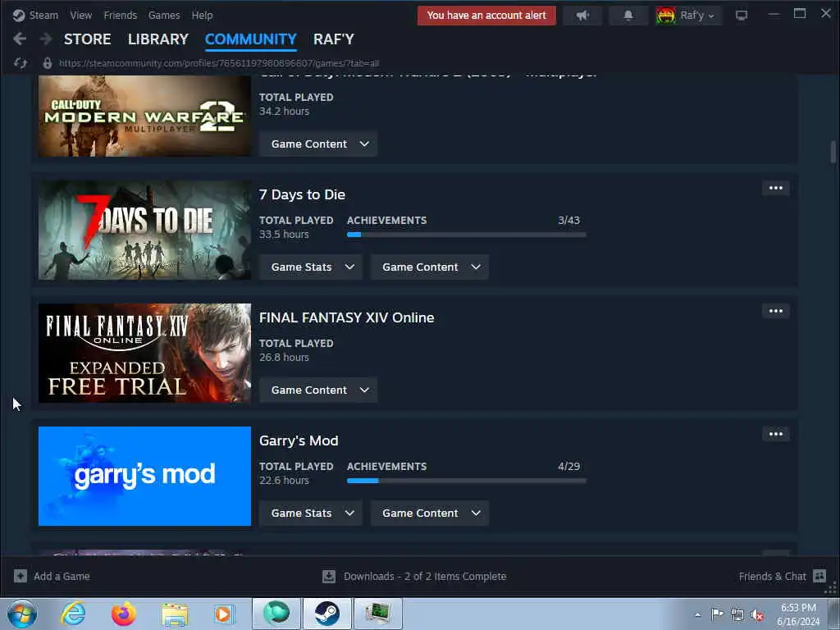Switch to Big Picture mode via monitor icon

pos(742,16)
